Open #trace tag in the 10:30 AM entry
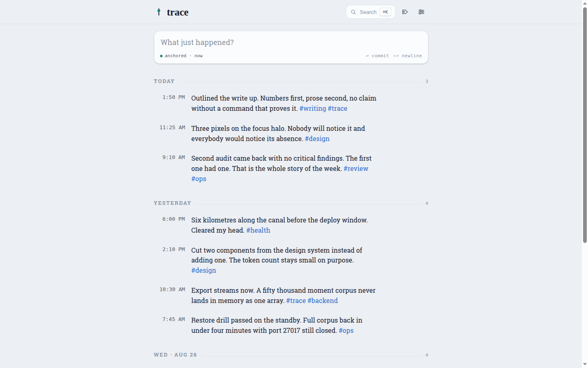This screenshot has width=588, height=368. (x=296, y=301)
